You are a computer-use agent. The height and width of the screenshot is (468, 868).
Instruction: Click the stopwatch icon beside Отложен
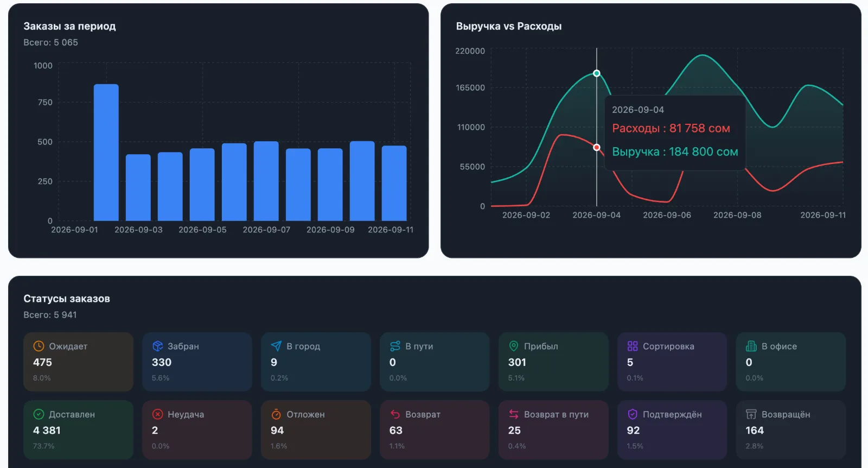pos(276,414)
